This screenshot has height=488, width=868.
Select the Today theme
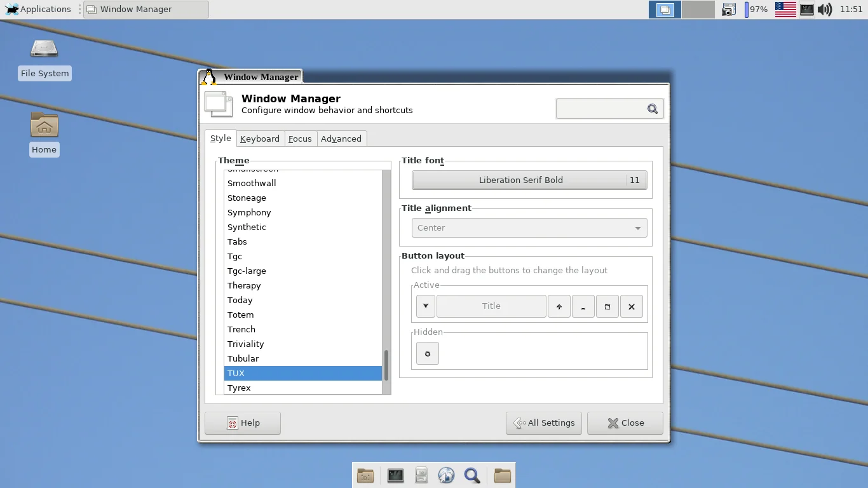pyautogui.click(x=303, y=300)
